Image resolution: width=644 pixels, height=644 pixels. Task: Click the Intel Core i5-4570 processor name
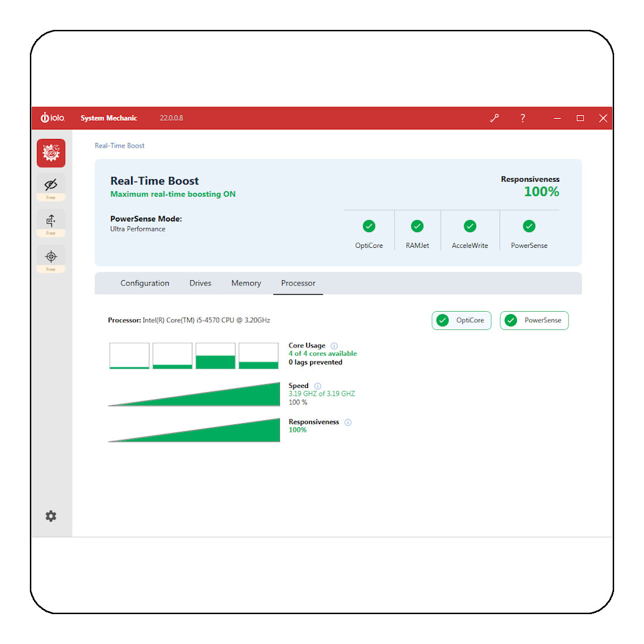(x=206, y=320)
